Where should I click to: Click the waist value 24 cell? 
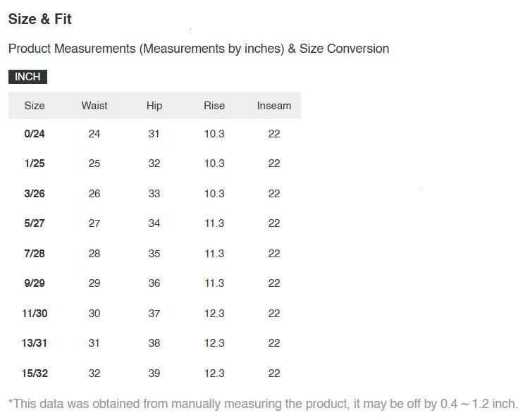(x=94, y=134)
